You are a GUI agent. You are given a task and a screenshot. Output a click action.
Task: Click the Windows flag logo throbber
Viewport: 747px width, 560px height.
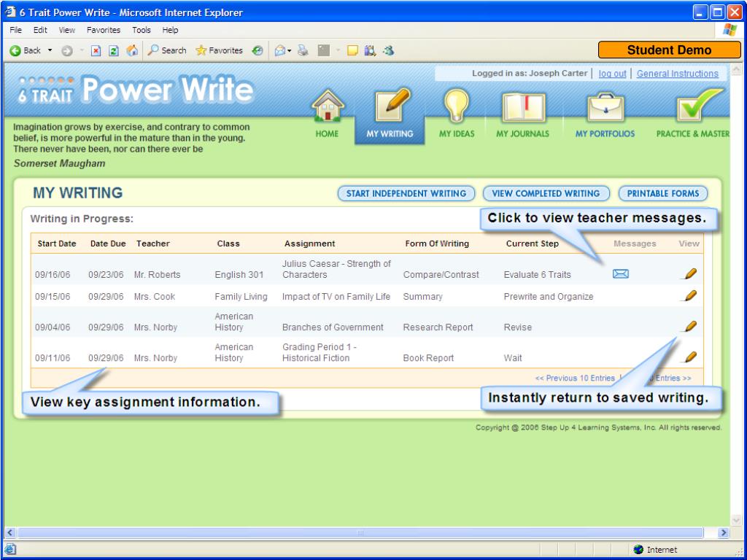tap(729, 30)
